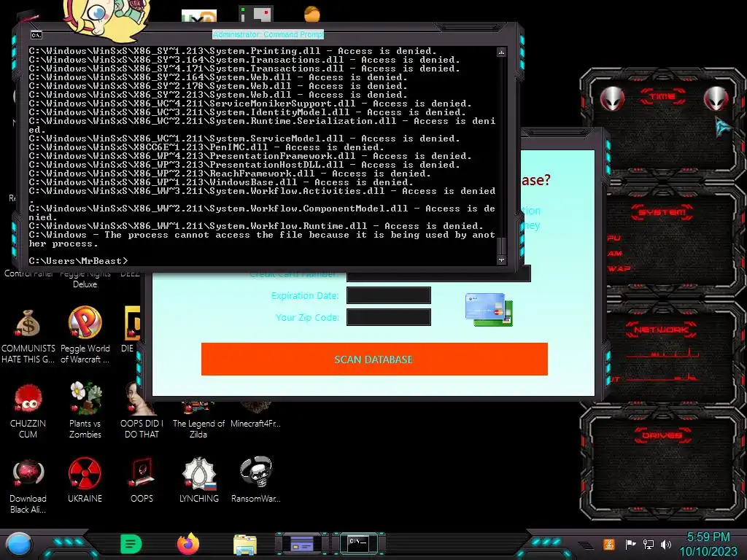Select the UKRAINE radiation symbol icon

tap(85, 473)
